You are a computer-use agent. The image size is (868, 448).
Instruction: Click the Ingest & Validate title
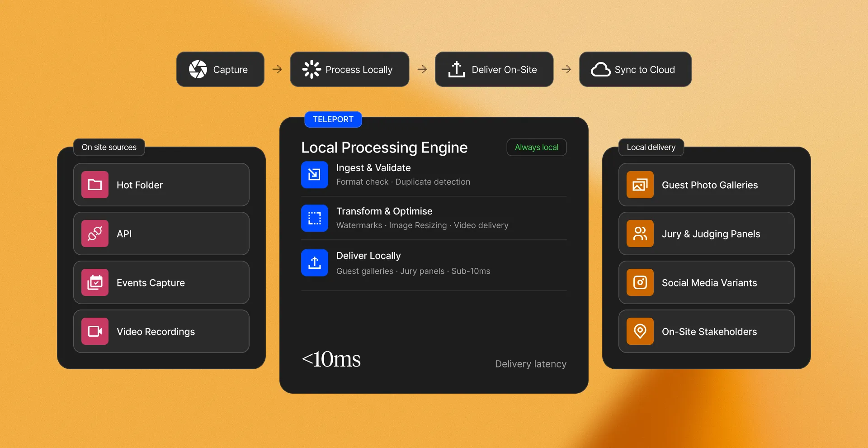[373, 168]
